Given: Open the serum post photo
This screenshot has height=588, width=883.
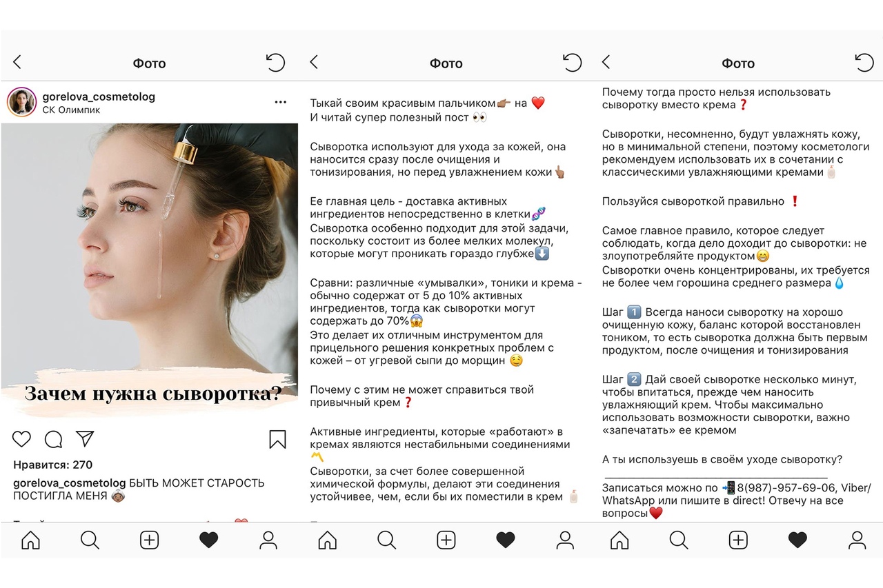Looking at the screenshot, I should pos(150,272).
